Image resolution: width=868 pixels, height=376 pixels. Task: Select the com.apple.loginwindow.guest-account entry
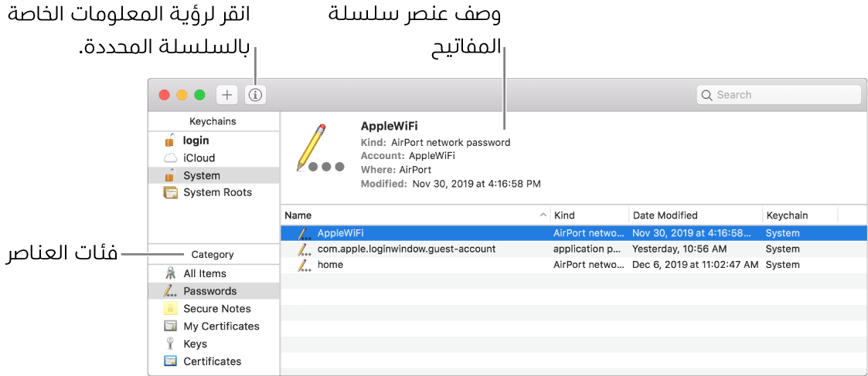[574, 249]
